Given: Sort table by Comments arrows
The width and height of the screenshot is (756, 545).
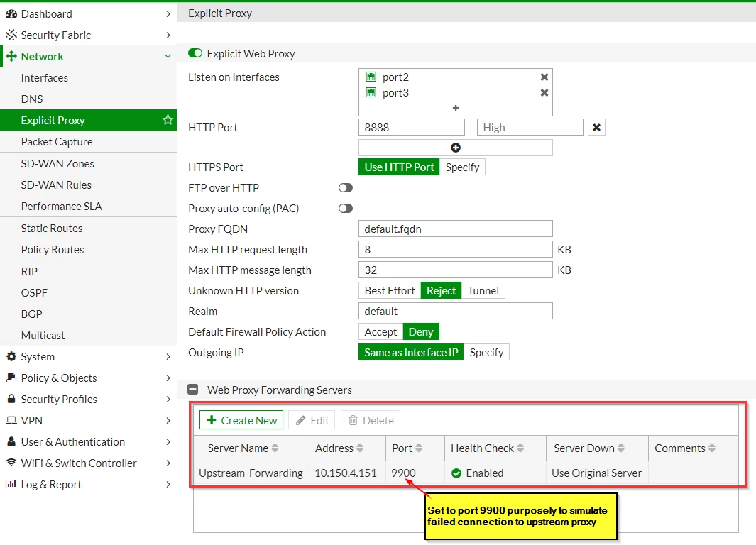Looking at the screenshot, I should click(712, 448).
